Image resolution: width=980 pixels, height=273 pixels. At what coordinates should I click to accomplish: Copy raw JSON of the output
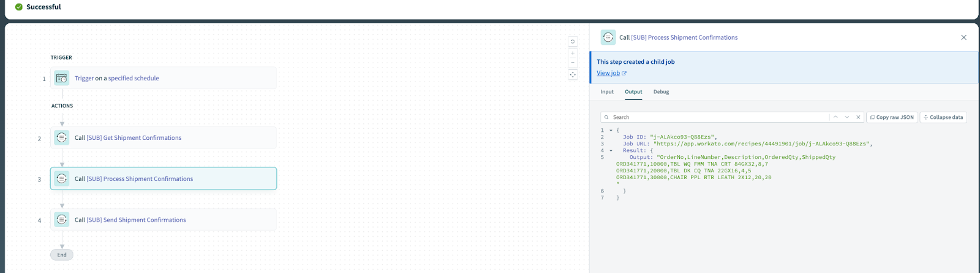point(892,117)
